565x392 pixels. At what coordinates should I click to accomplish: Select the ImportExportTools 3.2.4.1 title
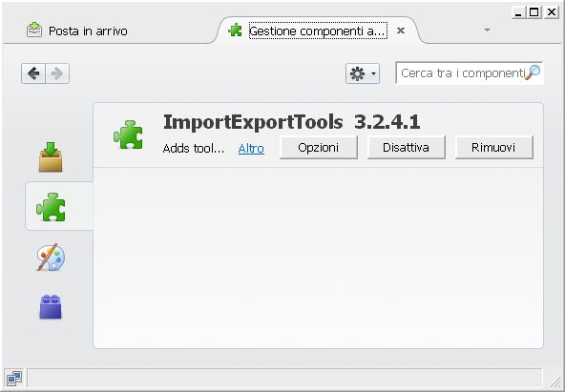[x=291, y=122]
